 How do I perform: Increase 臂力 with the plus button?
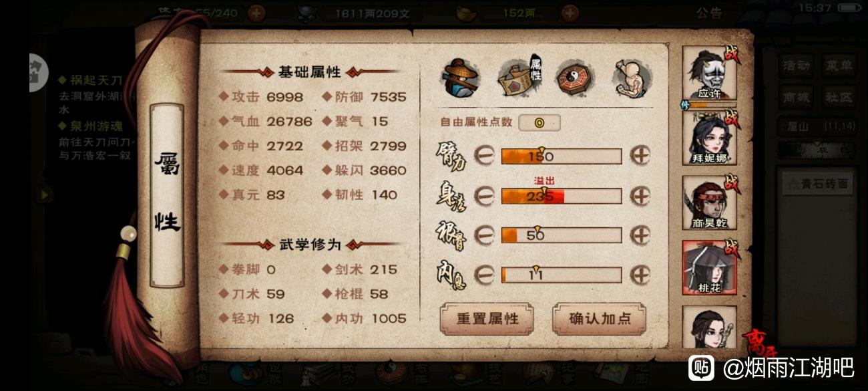(641, 156)
